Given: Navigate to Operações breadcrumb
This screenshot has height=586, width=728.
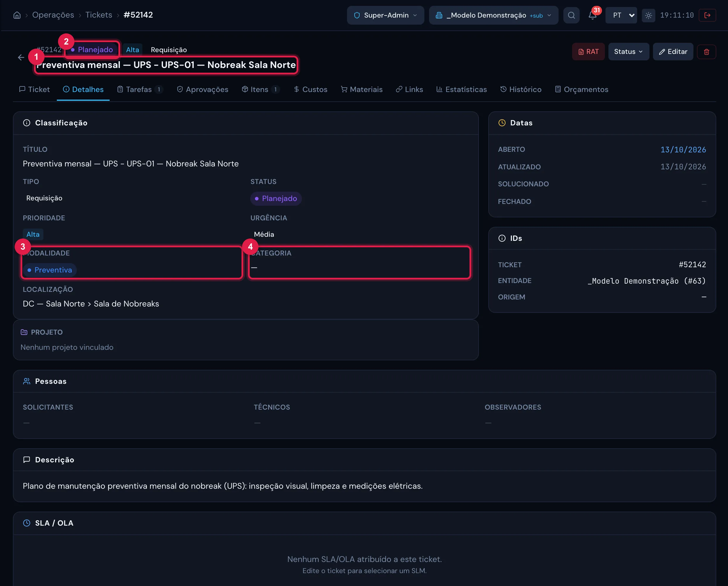Looking at the screenshot, I should click(53, 15).
